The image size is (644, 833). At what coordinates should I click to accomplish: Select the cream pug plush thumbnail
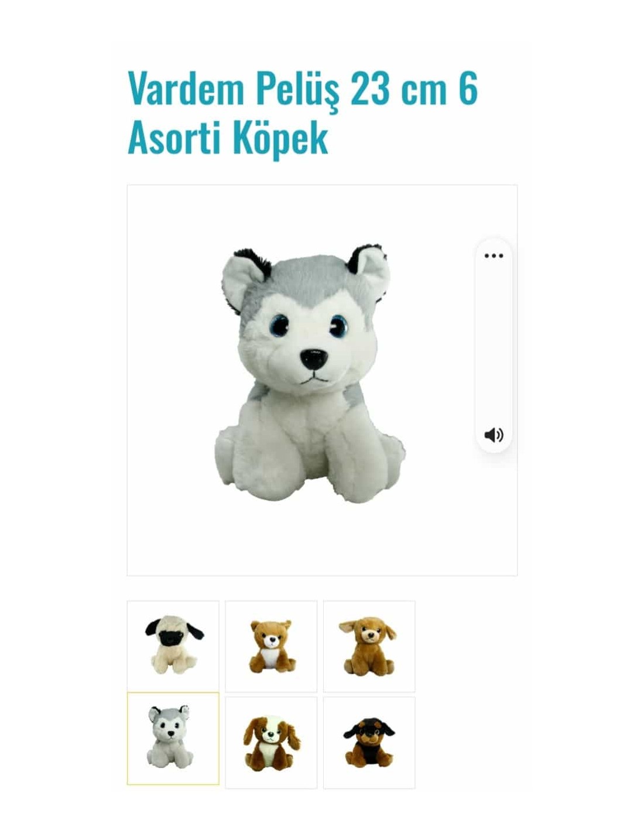pyautogui.click(x=173, y=646)
